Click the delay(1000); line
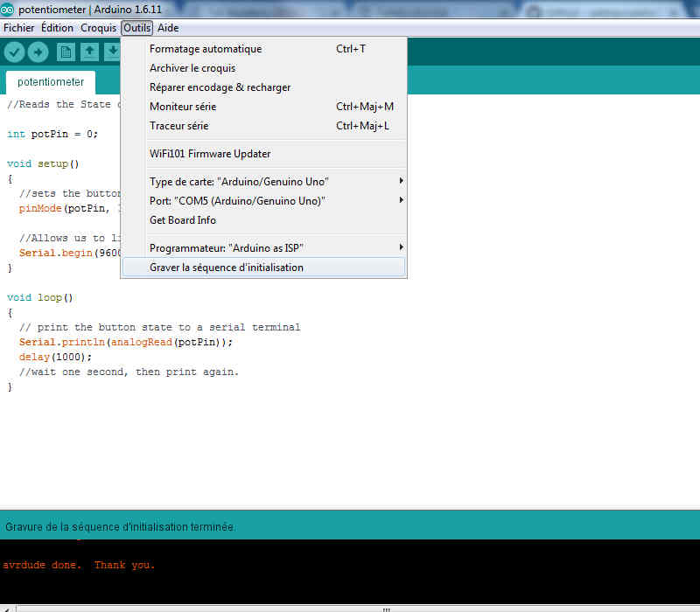 (55, 357)
